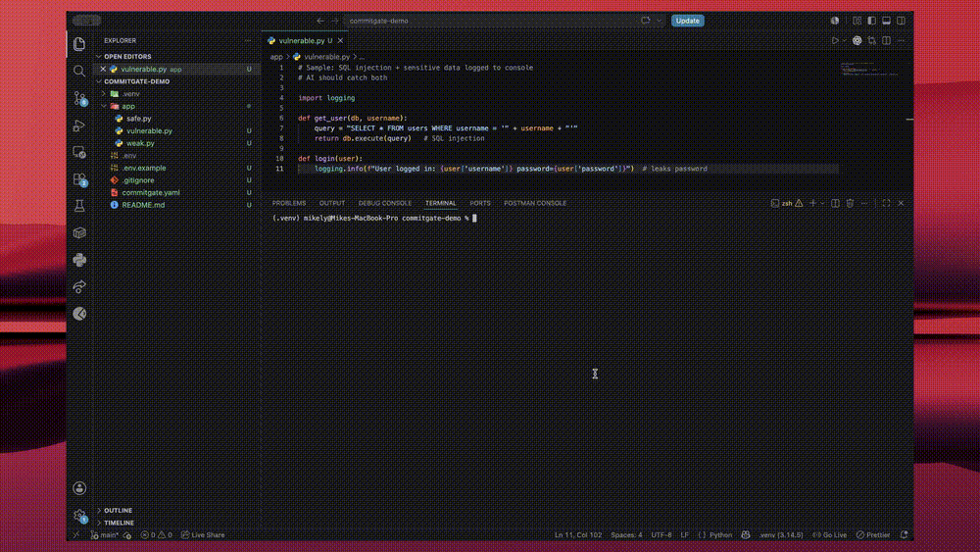Expand the OUTLINE section
The image size is (980, 552).
pos(119,510)
